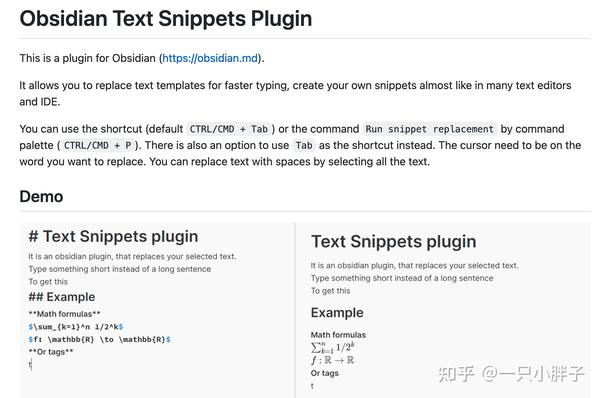Click the rendered f: R → R formula
This screenshot has height=398, width=600.
pos(333,360)
